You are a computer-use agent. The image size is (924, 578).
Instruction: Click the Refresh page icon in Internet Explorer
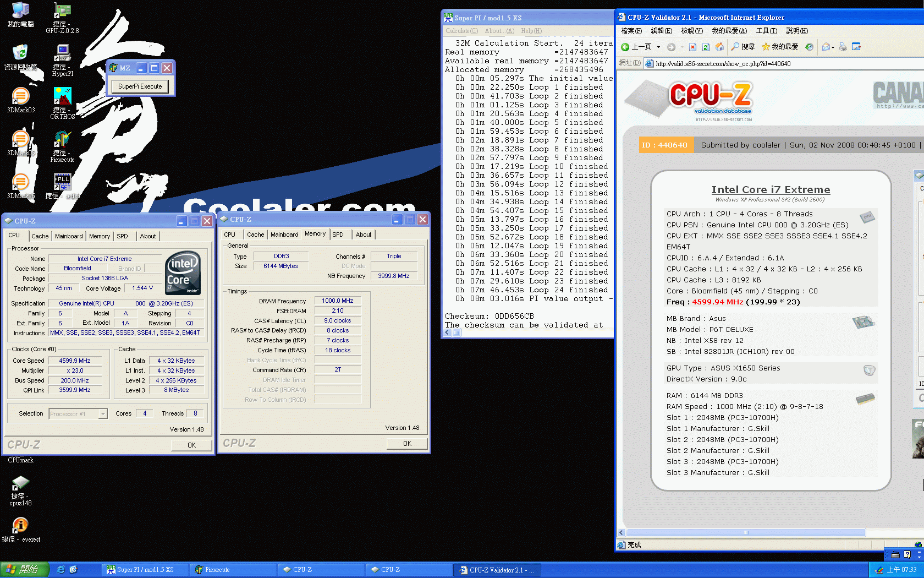706,47
